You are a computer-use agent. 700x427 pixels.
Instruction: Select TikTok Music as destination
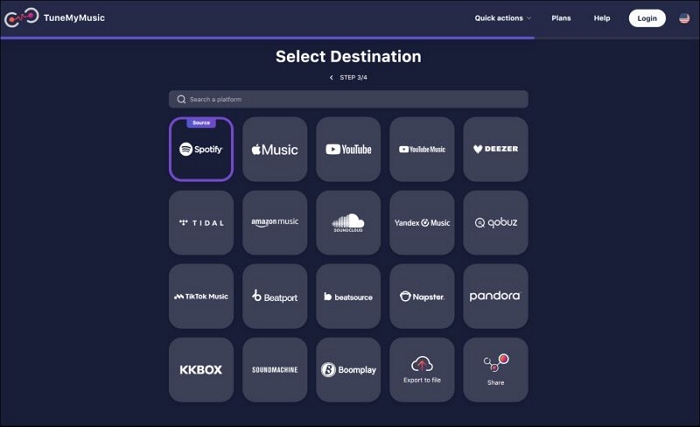201,296
